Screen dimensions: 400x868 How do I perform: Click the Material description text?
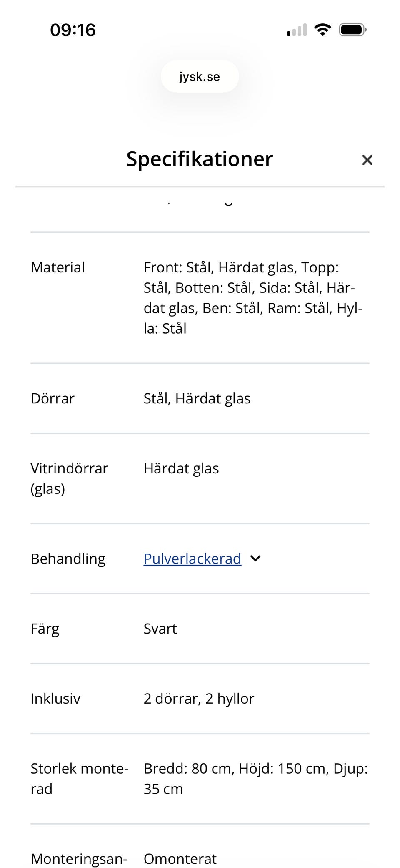252,298
